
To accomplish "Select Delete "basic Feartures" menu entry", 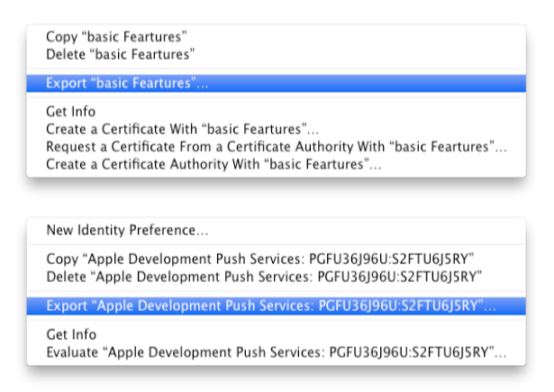I will (276, 54).
